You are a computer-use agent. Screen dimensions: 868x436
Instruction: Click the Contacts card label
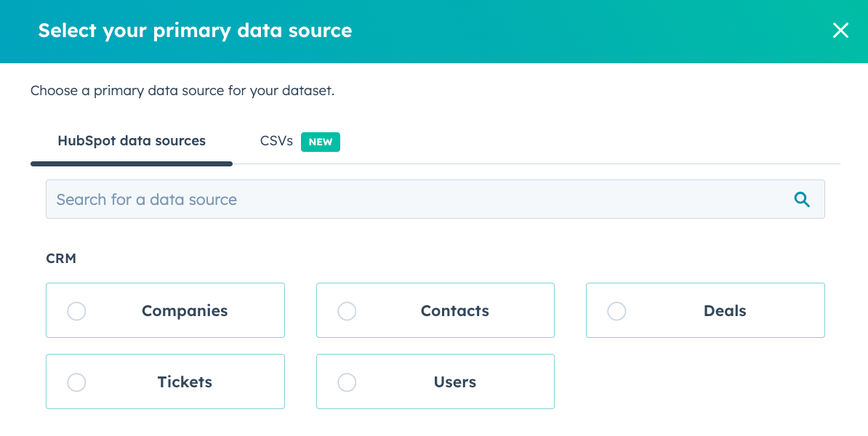click(x=454, y=311)
